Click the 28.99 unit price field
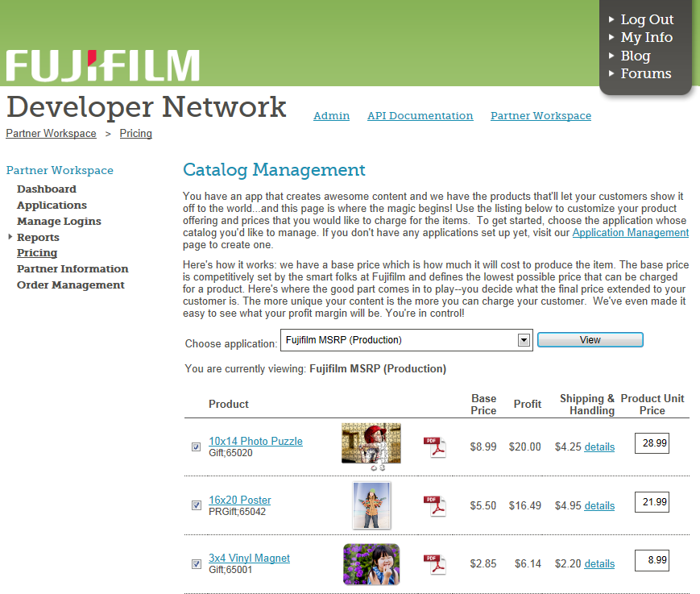The image size is (700, 594). click(x=652, y=443)
